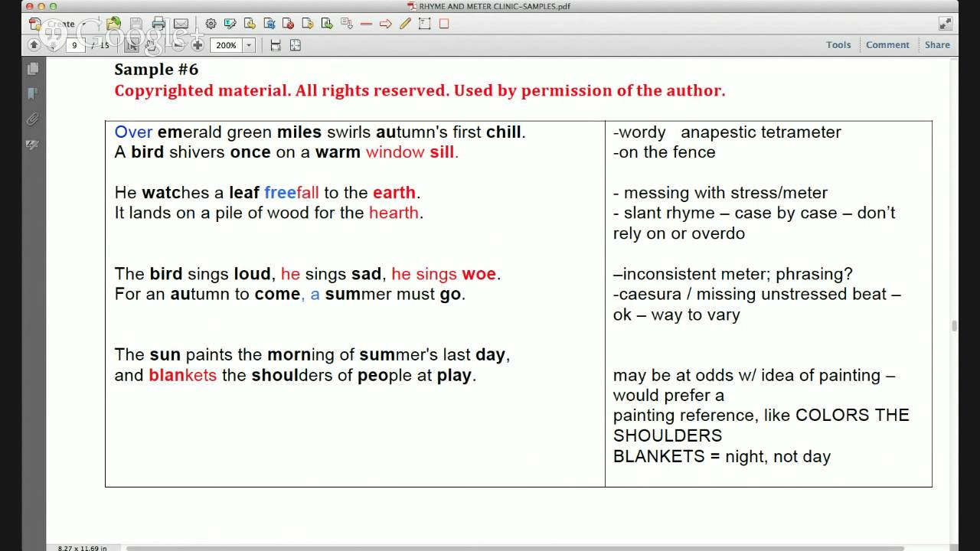Click the note 'anapestic tetrameter'
The height and width of the screenshot is (551, 980).
(x=760, y=132)
